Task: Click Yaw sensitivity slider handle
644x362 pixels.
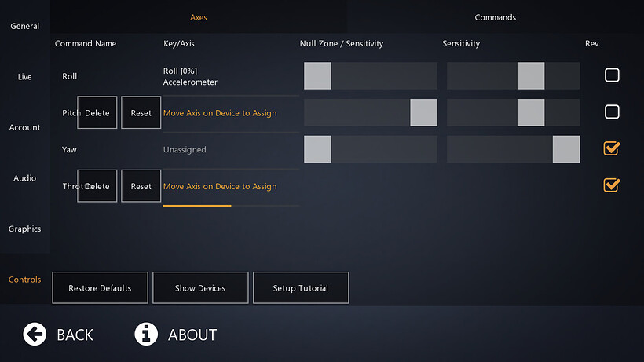Action: point(566,149)
